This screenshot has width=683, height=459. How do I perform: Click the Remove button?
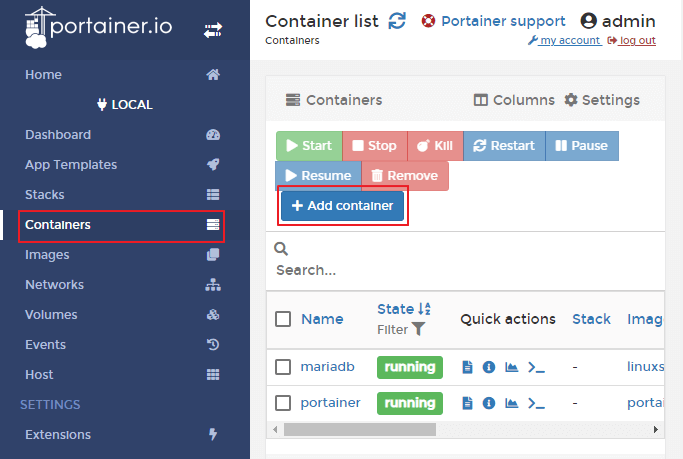tap(405, 176)
